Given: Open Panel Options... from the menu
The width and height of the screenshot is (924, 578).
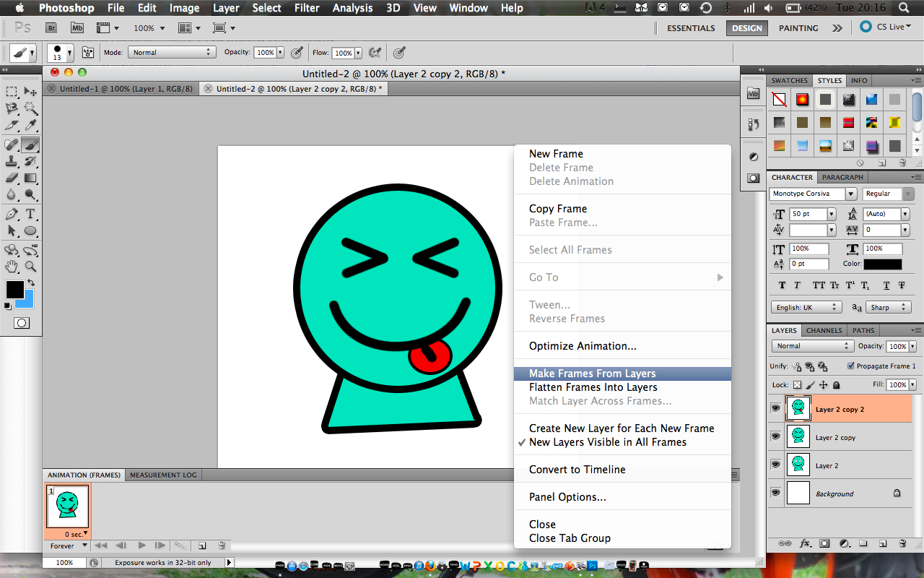Looking at the screenshot, I should click(567, 497).
